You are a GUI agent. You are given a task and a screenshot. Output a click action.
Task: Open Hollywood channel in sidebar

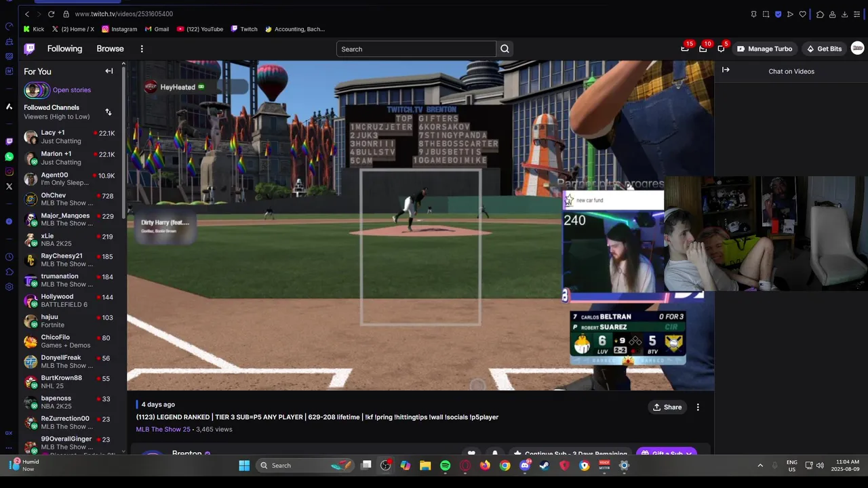pos(70,300)
